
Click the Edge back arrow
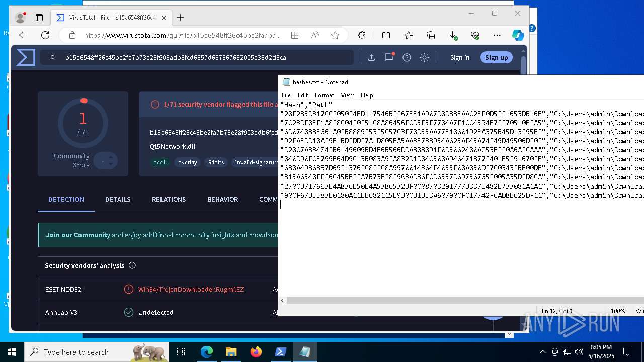[23, 35]
